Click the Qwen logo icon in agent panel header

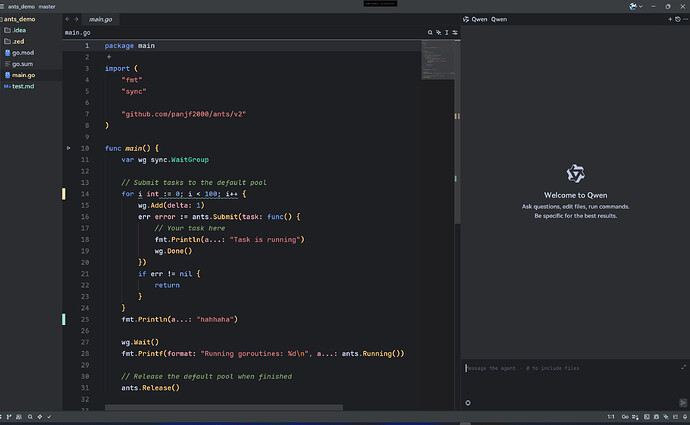(466, 19)
